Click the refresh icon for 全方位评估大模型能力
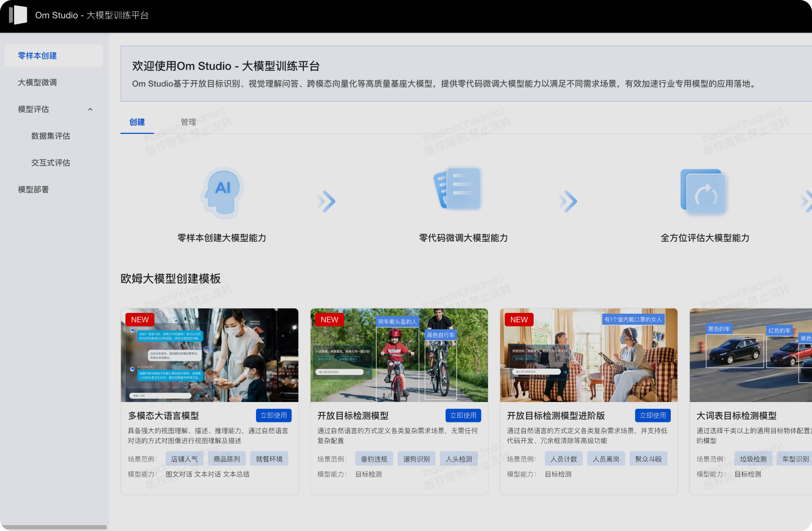 (703, 191)
